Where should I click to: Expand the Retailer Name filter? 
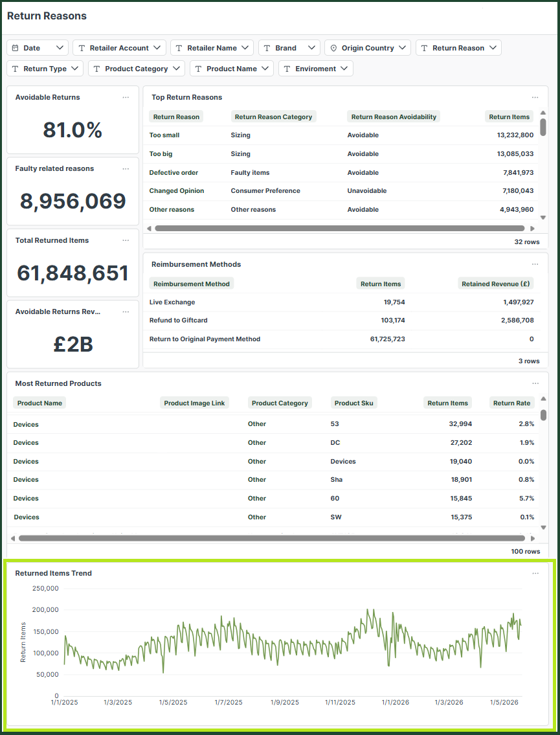coord(212,48)
